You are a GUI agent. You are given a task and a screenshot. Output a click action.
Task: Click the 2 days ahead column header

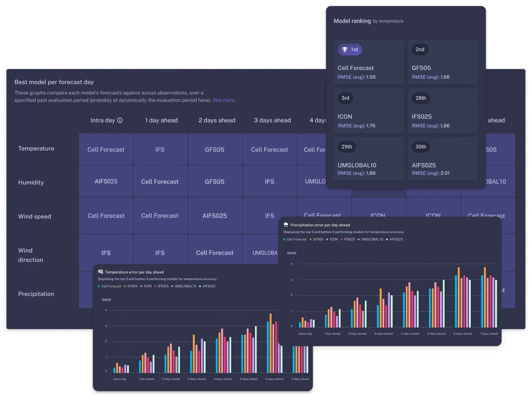217,120
